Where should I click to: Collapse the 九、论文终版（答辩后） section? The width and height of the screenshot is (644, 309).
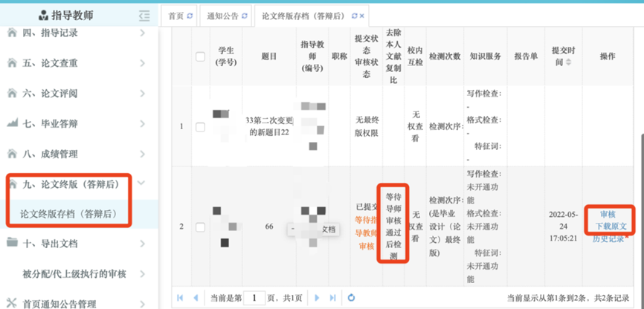141,183
